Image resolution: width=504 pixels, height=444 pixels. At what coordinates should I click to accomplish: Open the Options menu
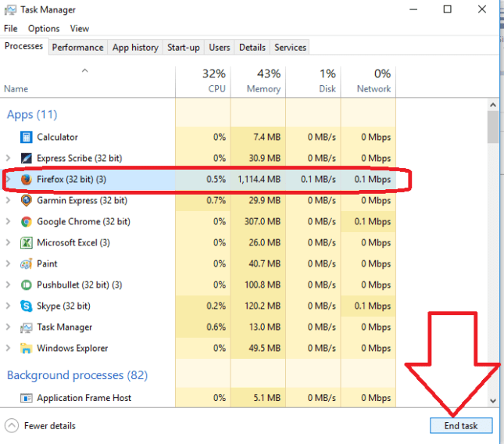[44, 29]
